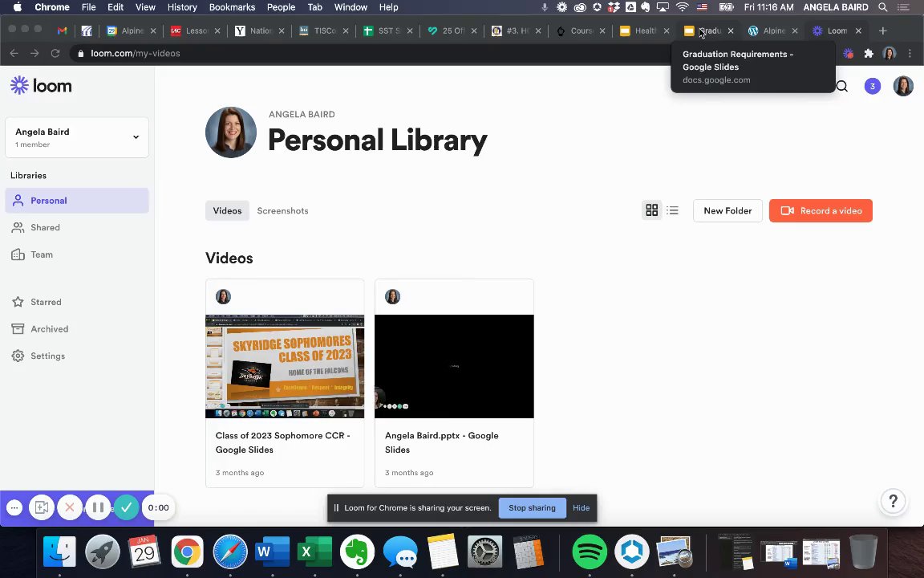
Task: Open the Chrome three-dot menu
Action: (910, 53)
